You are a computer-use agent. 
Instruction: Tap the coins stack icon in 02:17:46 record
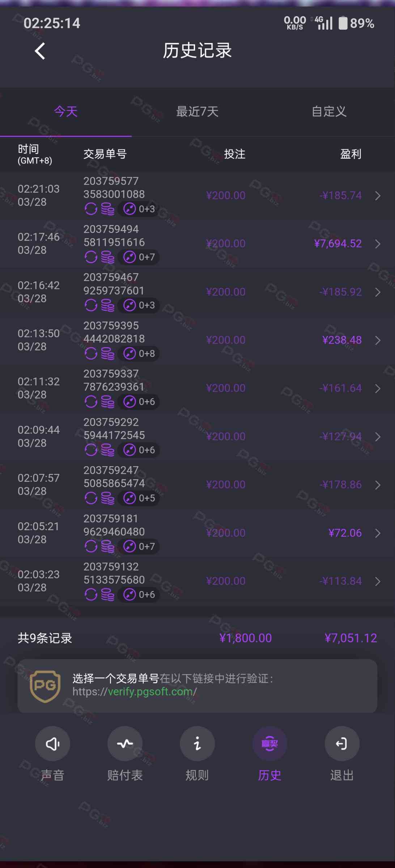[x=107, y=257]
